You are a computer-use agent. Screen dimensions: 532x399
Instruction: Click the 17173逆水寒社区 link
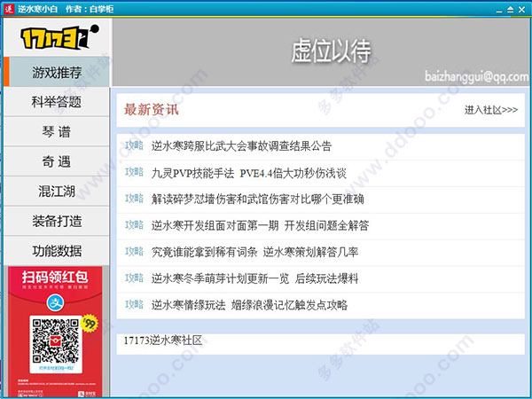point(163,340)
